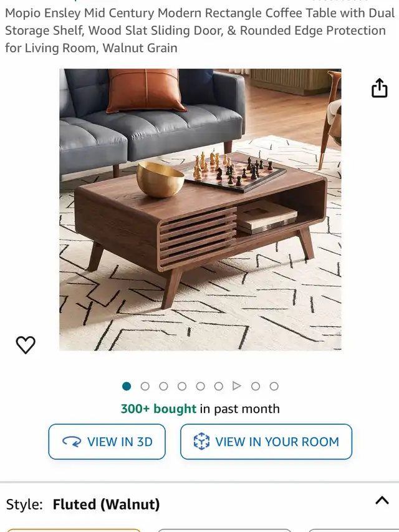The image size is (399, 532).
Task: Select the sixth image carousel dot
Action: (x=219, y=386)
